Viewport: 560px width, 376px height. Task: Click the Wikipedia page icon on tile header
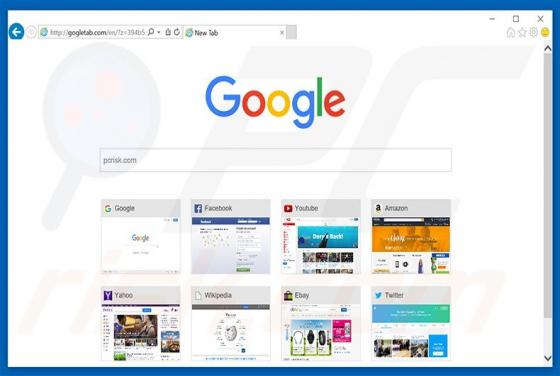pos(198,295)
